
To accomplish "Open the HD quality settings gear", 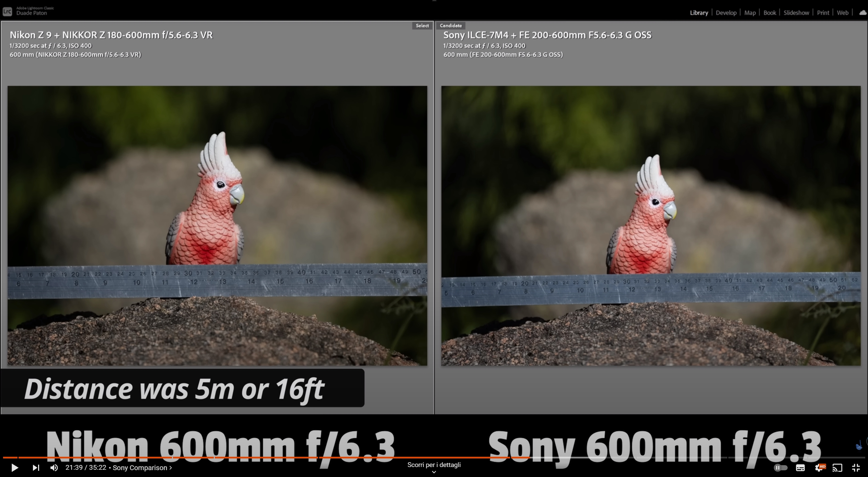I will coord(819,468).
